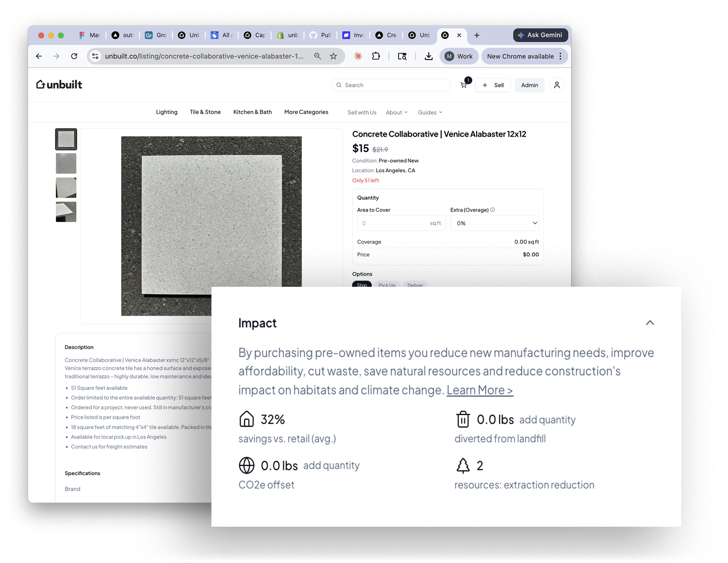Screen dimensions: 728x563
Task: Select the fourth tile thumbnail
Action: point(66,212)
